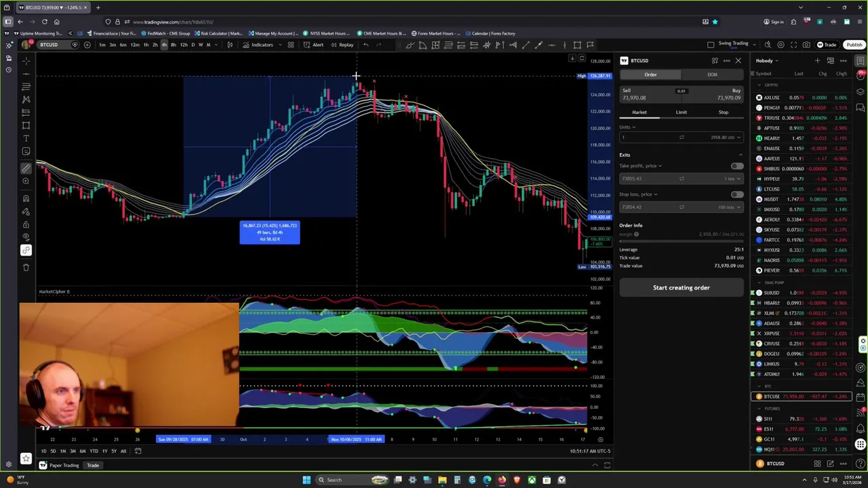Screen dimensions: 868x488
Task: Select the YTD date range
Action: [94, 451]
